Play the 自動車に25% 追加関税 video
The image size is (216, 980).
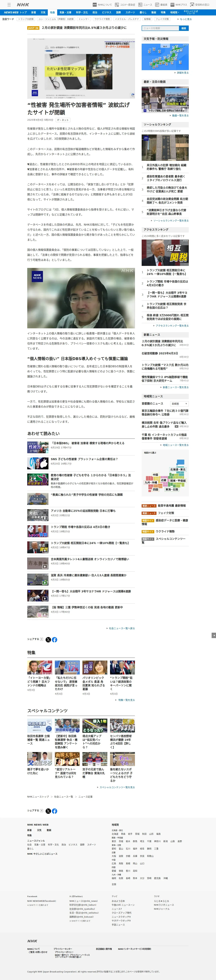point(165,99)
